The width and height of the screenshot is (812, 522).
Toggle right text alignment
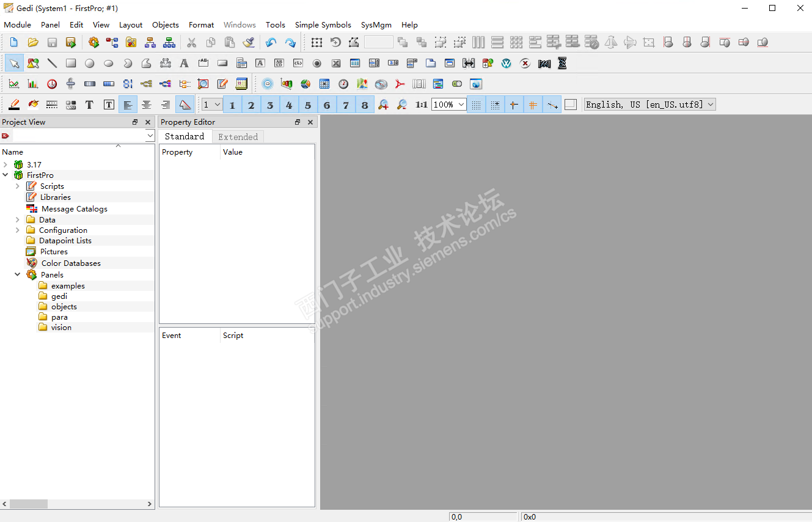pyautogui.click(x=166, y=105)
